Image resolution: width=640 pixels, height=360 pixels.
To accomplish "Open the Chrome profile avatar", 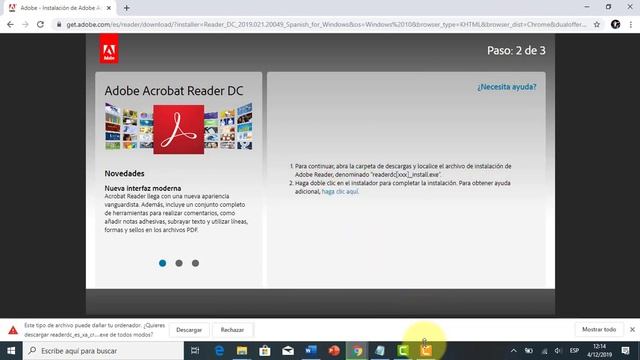I will click(616, 24).
